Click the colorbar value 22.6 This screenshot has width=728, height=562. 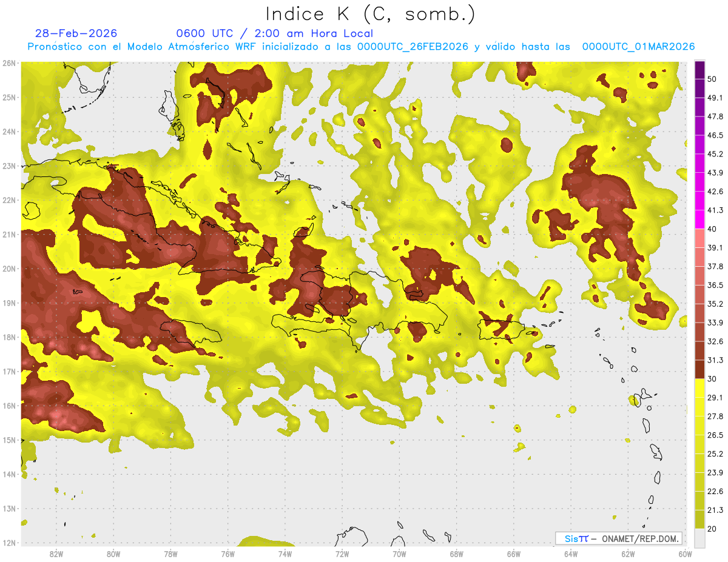click(x=715, y=491)
